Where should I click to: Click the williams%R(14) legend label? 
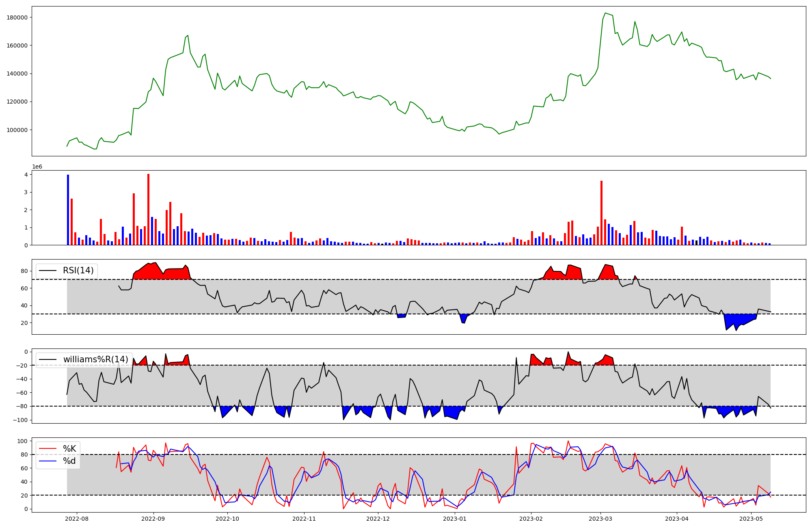[95, 359]
